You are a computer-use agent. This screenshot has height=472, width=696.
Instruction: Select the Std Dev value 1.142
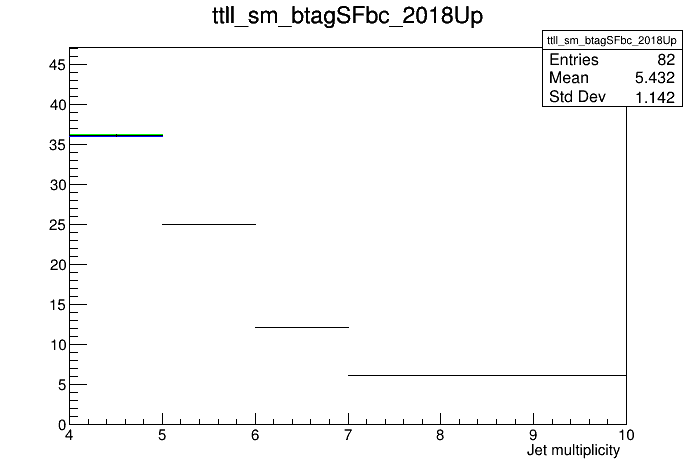tap(655, 97)
